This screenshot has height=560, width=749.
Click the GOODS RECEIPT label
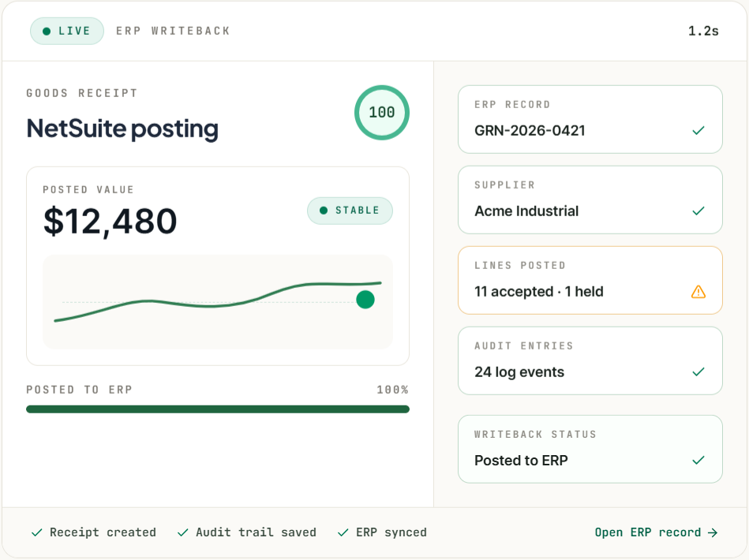pyautogui.click(x=81, y=93)
